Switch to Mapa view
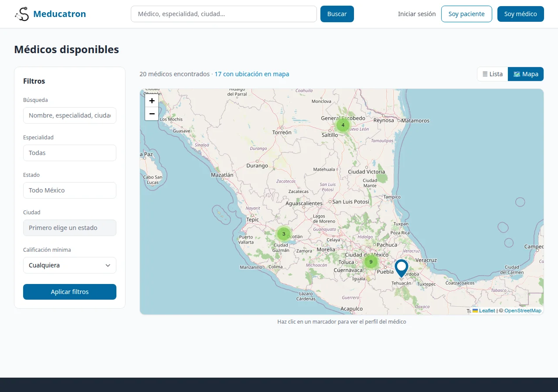 pyautogui.click(x=526, y=74)
